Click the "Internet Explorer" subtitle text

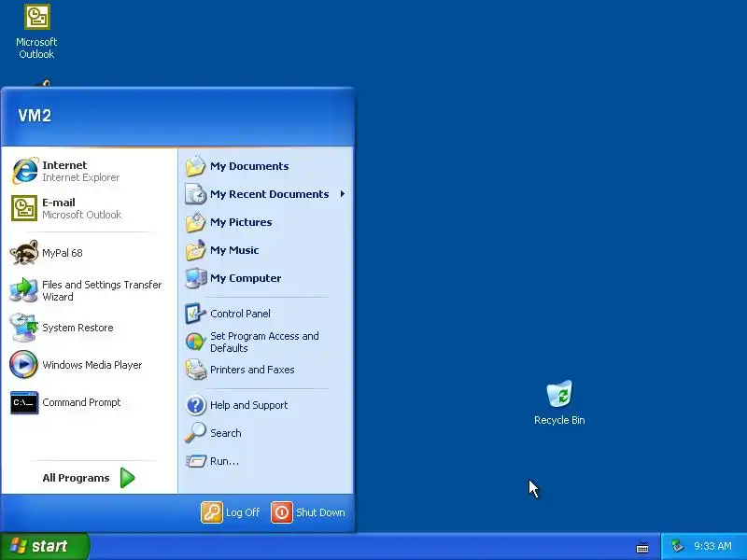pos(80,177)
